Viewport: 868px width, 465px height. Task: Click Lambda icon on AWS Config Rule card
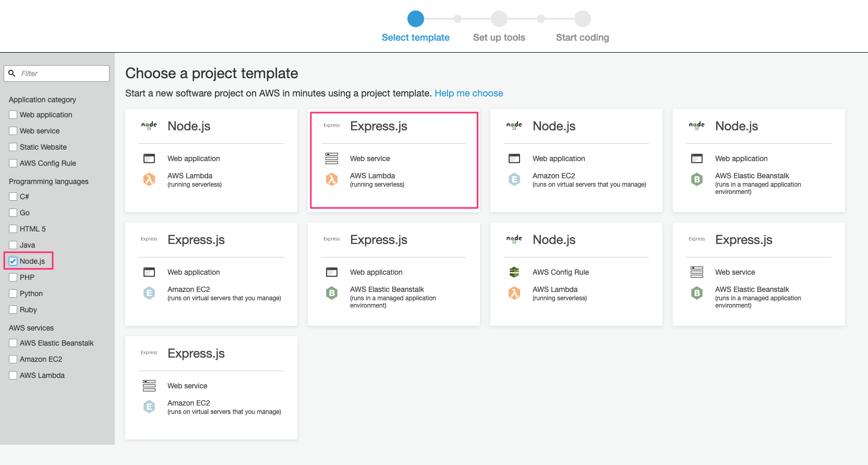(514, 293)
